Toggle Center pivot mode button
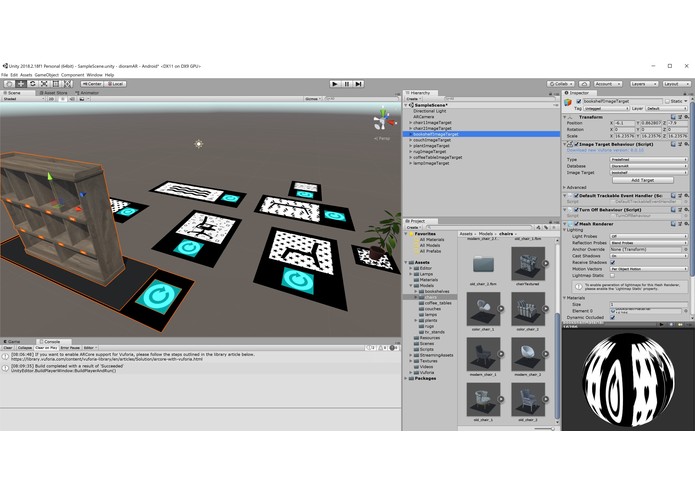 coord(92,84)
